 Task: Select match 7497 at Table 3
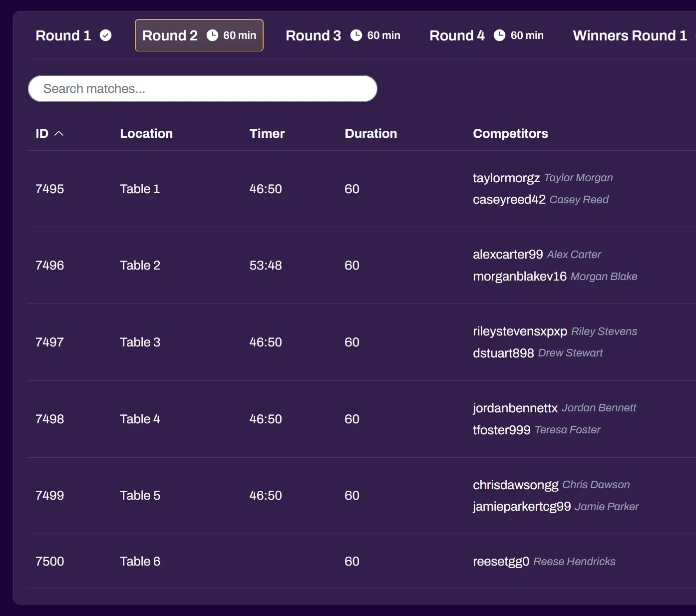point(49,342)
